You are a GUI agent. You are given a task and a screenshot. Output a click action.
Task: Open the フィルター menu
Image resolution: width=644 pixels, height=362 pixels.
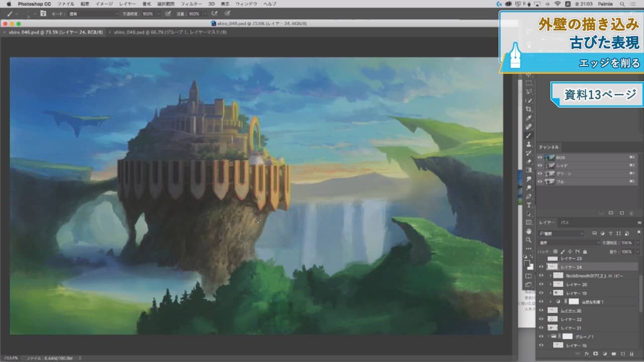191,4
